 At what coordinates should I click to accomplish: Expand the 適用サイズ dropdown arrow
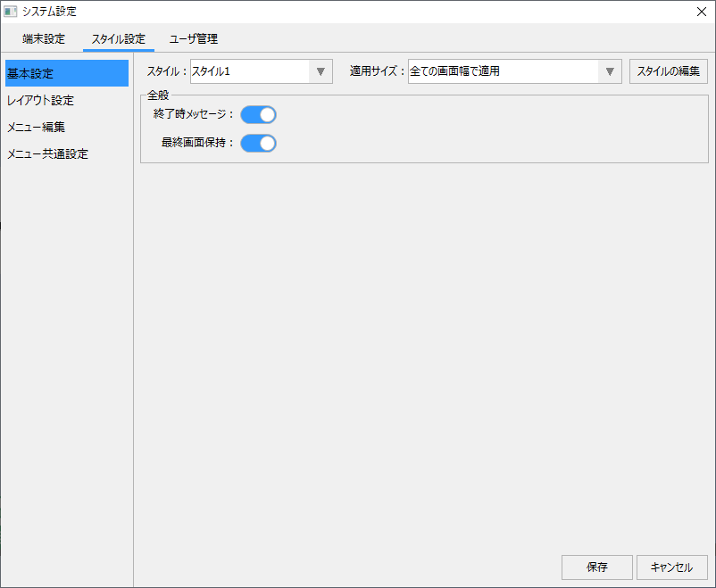[x=610, y=71]
